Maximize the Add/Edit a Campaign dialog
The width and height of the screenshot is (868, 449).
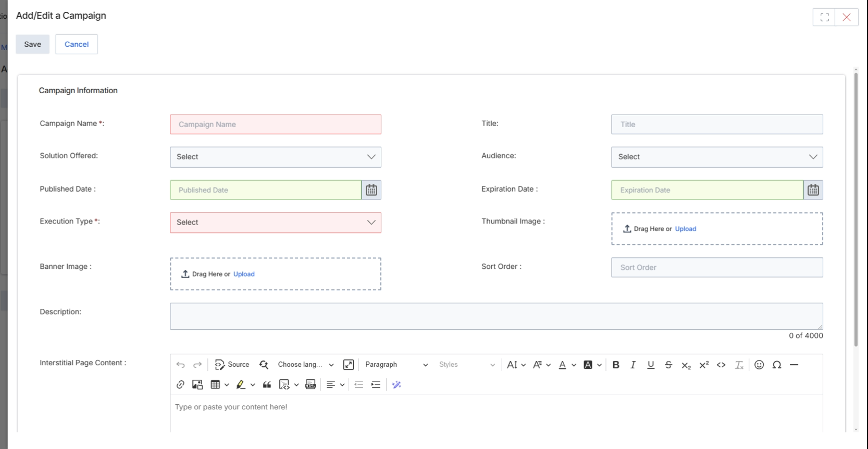click(x=824, y=17)
